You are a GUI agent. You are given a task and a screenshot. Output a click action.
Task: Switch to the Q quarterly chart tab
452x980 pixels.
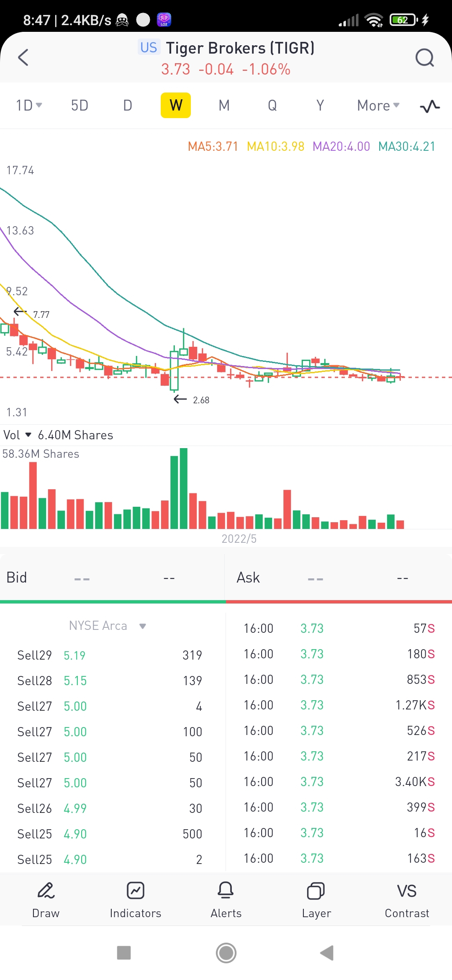(x=272, y=106)
